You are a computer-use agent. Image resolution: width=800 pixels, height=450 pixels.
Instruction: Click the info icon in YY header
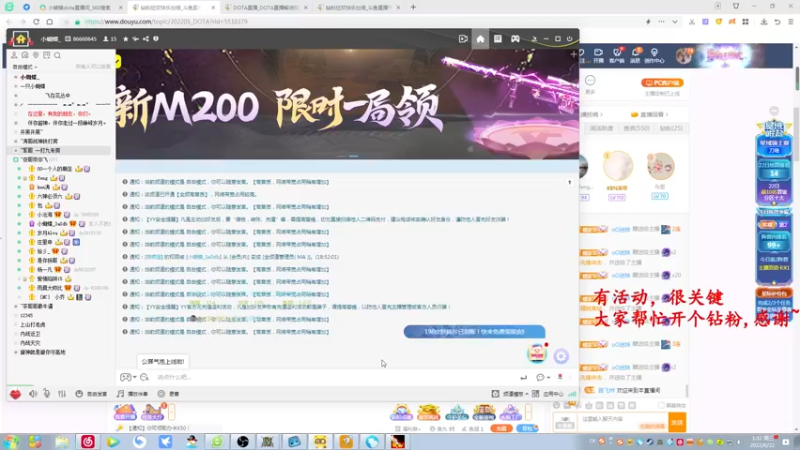click(x=156, y=39)
